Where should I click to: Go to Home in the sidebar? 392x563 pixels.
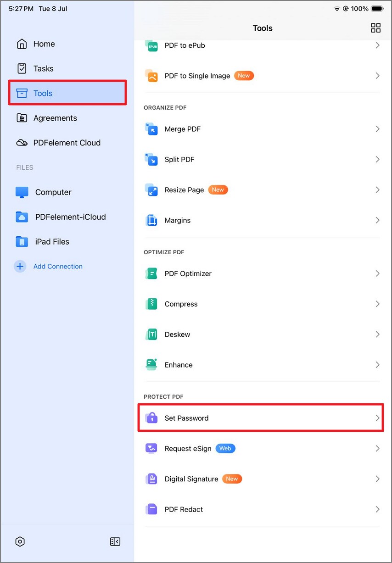click(x=44, y=44)
